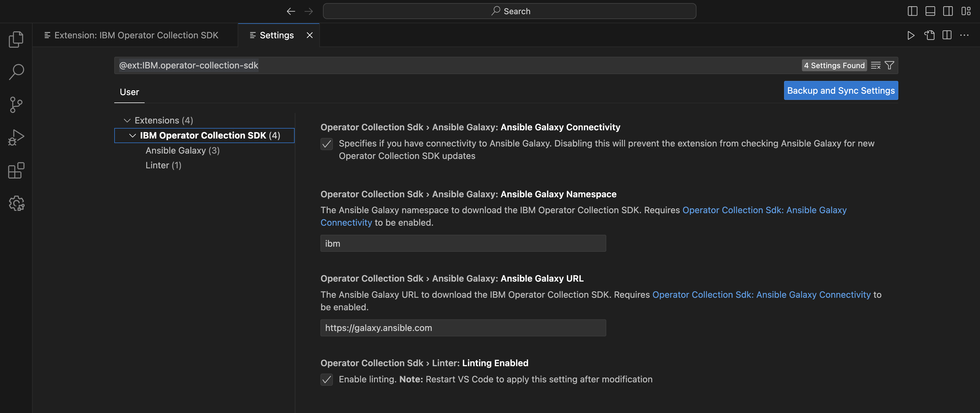Viewport: 980px width, 413px height.
Task: Toggle primary side bar layout icon
Action: pos(912,11)
